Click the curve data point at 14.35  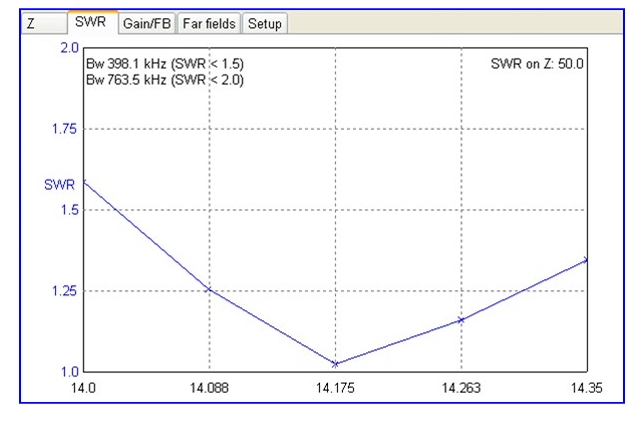[x=586, y=260]
